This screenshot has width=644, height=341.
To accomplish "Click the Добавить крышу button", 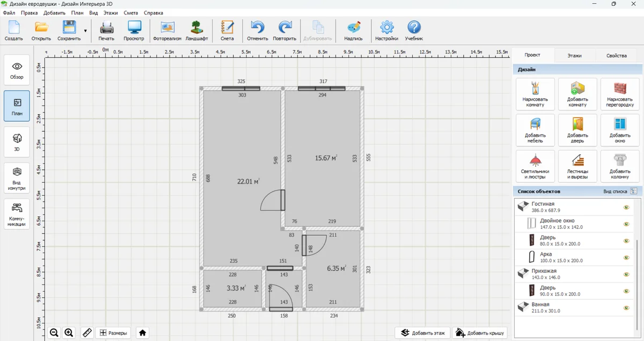I will click(480, 333).
